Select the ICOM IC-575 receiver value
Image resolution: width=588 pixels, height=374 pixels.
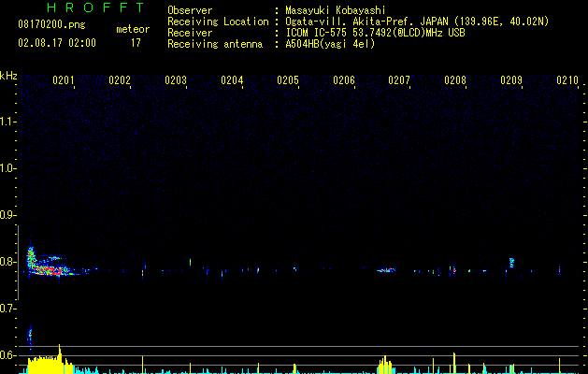[375, 33]
